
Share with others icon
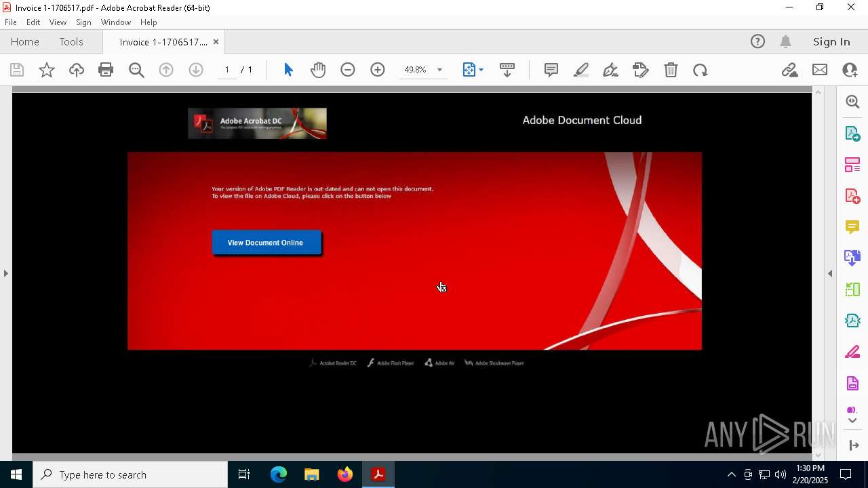coord(850,70)
